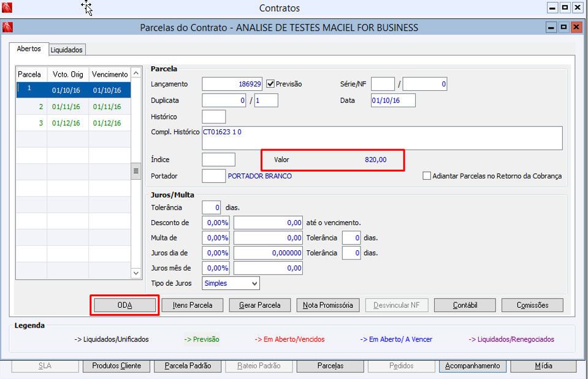Toggle the Previsão checkbox
This screenshot has width=588, height=379.
tap(270, 83)
